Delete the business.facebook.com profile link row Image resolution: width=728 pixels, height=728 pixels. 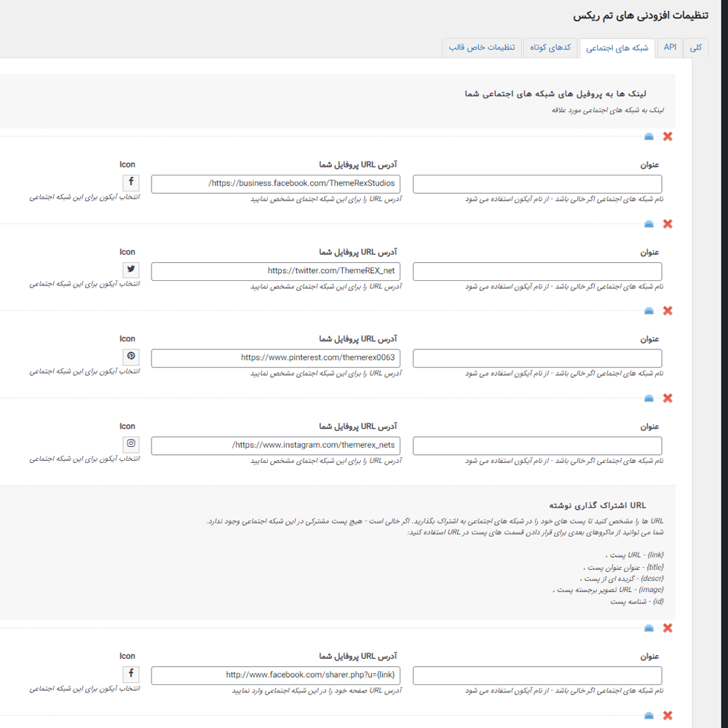(667, 137)
